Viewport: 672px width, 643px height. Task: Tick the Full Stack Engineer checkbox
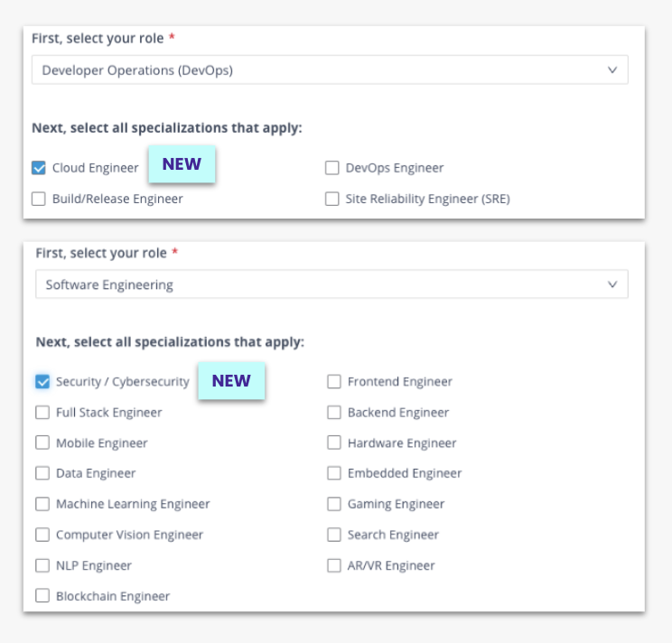pos(42,413)
